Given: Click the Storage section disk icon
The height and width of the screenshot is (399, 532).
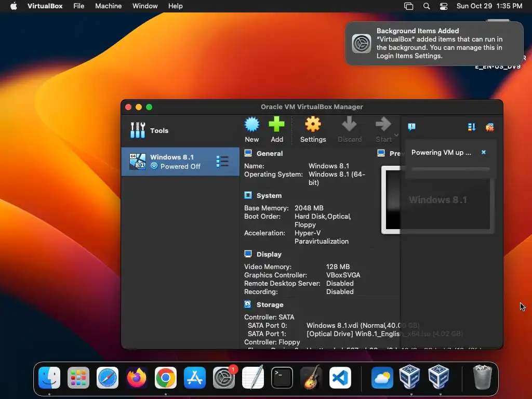Looking at the screenshot, I should pos(248,304).
